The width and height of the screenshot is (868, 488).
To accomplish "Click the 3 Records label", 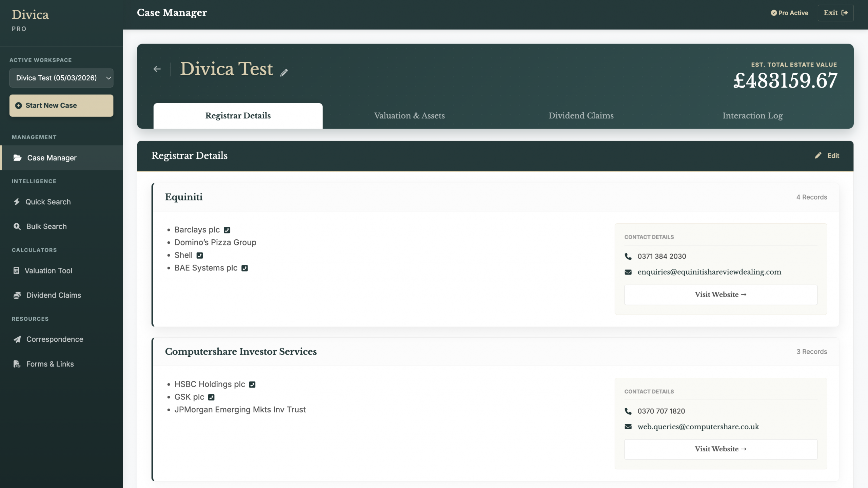I will tap(811, 352).
